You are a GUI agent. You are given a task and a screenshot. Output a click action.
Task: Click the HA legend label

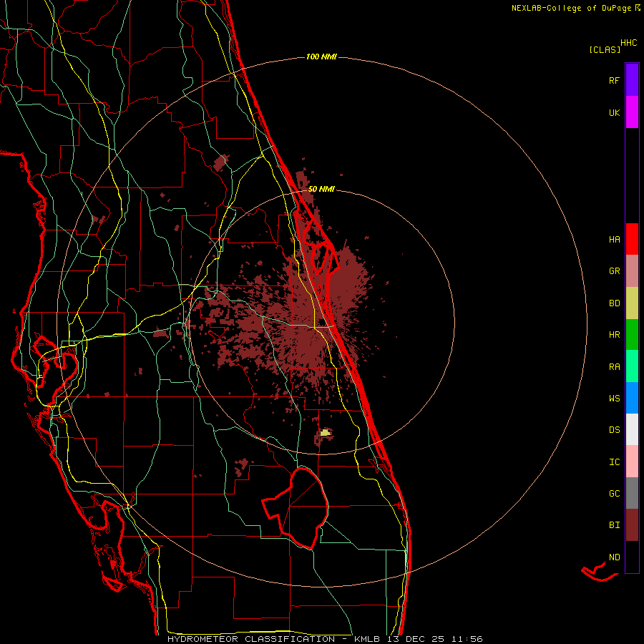tap(614, 240)
